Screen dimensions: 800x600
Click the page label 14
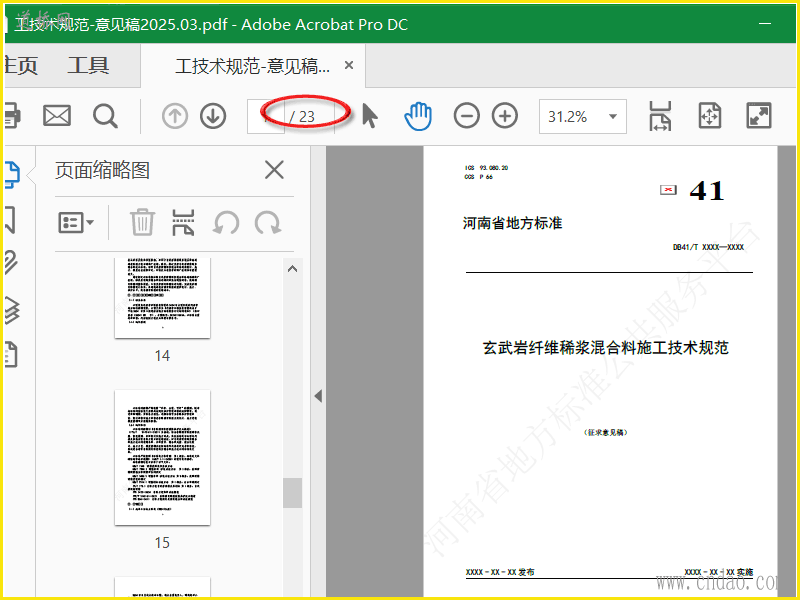point(162,356)
